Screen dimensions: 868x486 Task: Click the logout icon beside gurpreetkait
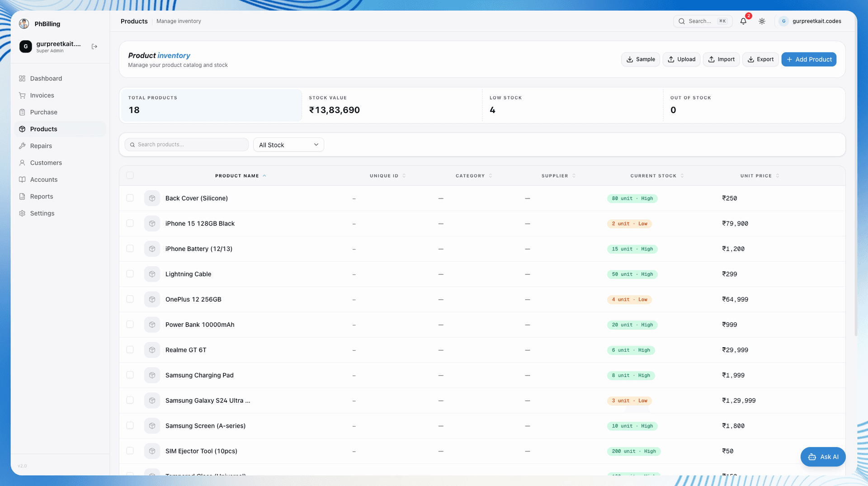pos(94,47)
